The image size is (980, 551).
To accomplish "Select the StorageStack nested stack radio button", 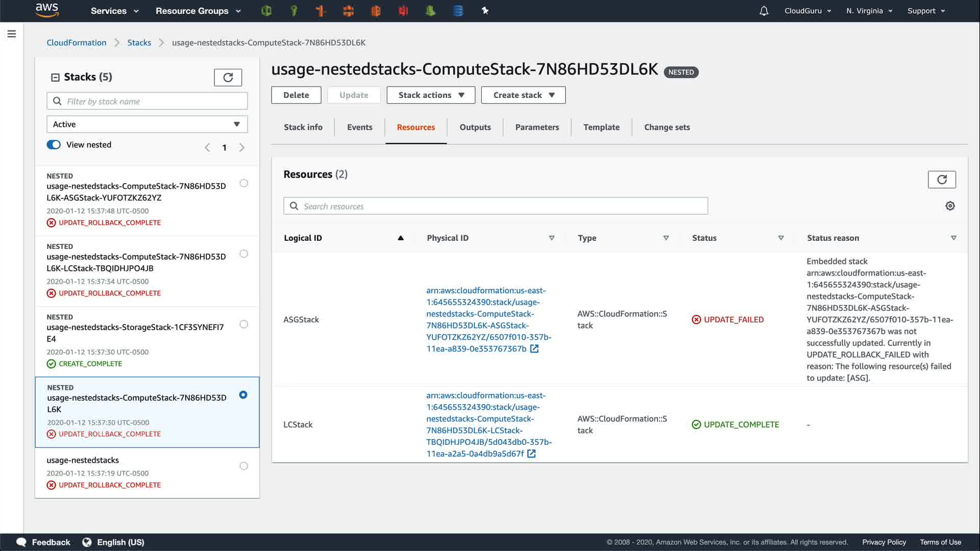I will [243, 324].
